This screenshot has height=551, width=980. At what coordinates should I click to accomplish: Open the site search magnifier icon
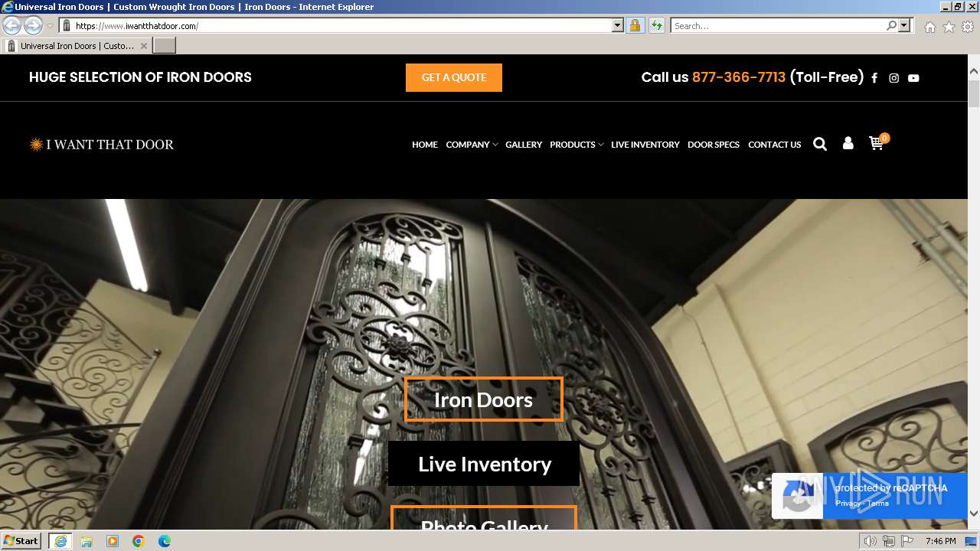coord(820,144)
